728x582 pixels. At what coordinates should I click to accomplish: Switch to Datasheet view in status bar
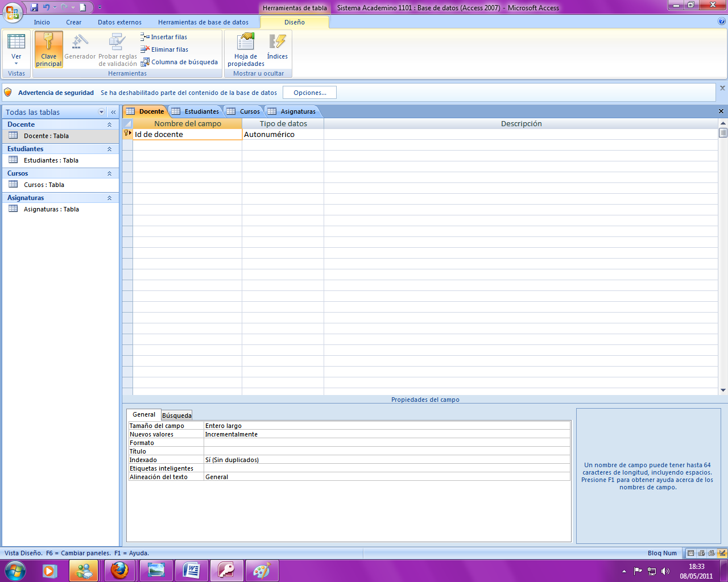691,553
